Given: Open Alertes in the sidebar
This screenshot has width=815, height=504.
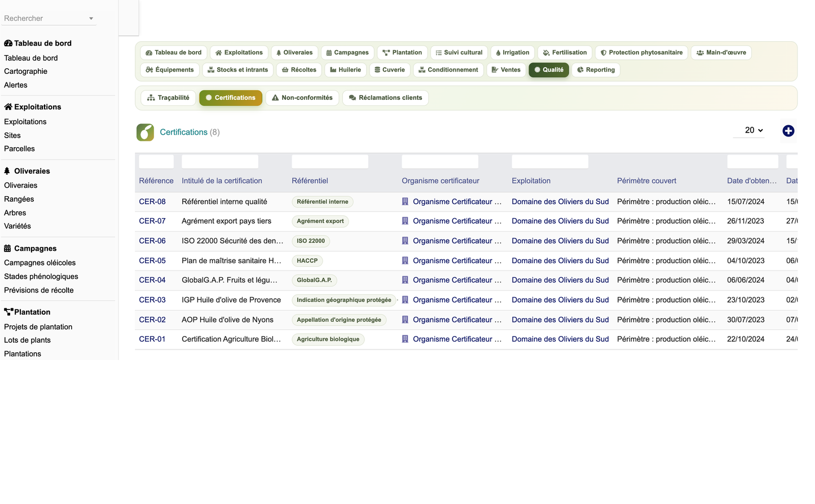Looking at the screenshot, I should tap(16, 85).
